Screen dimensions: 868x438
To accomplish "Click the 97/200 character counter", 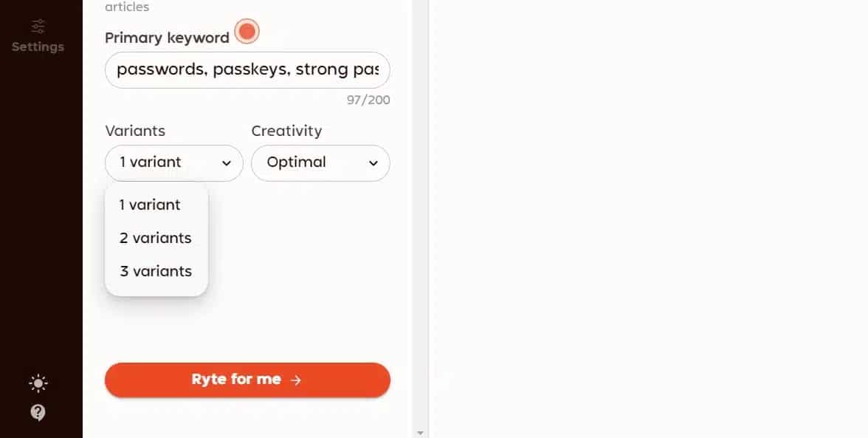I will [x=369, y=100].
